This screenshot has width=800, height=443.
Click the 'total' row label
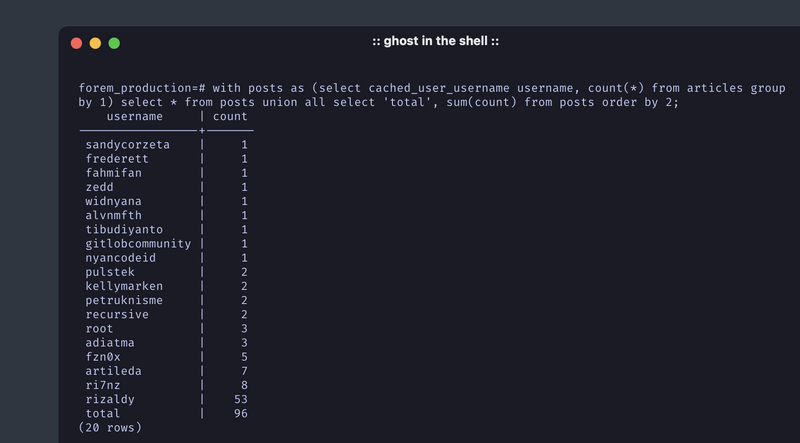tap(103, 413)
